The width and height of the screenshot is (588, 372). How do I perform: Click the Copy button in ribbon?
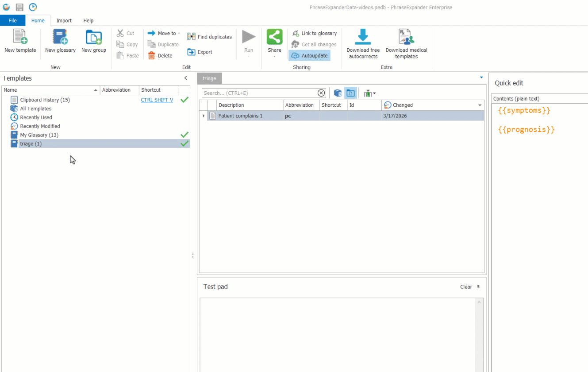[127, 44]
